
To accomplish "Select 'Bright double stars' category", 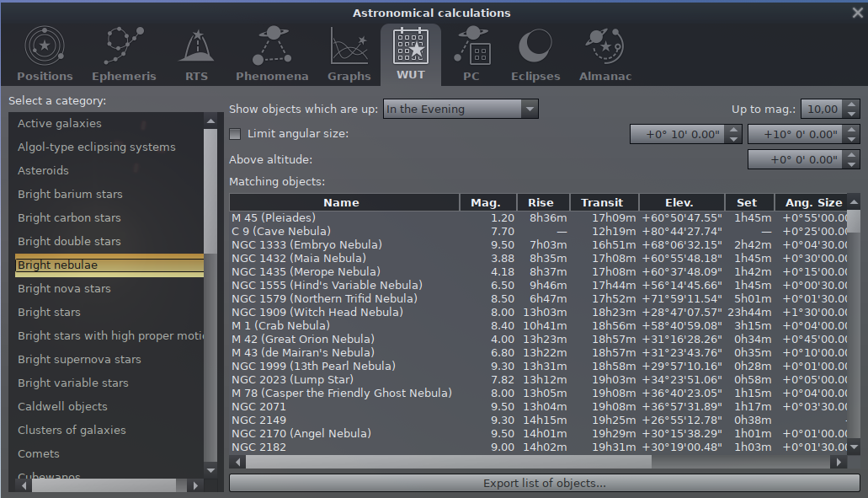I will [69, 241].
